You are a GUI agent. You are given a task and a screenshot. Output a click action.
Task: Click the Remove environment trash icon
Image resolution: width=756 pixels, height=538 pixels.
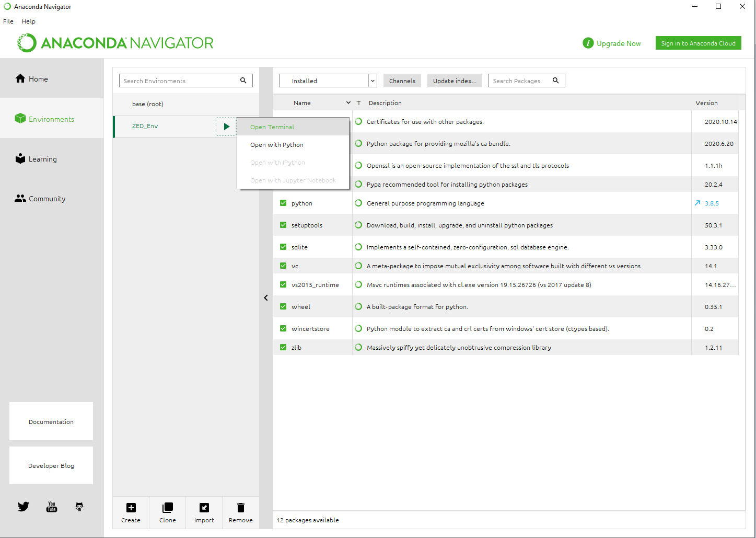coord(241,508)
